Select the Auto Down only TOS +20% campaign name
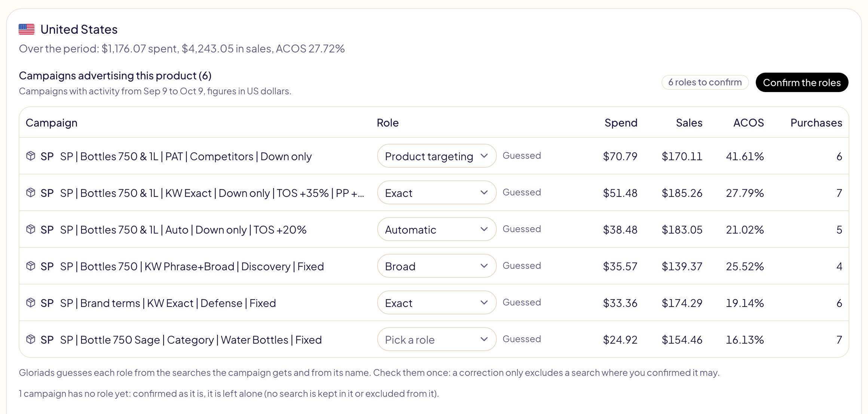 tap(183, 230)
